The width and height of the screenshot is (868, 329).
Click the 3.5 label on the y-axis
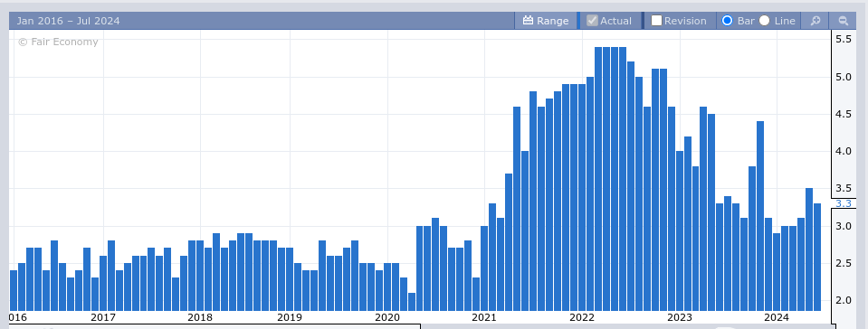[844, 189]
